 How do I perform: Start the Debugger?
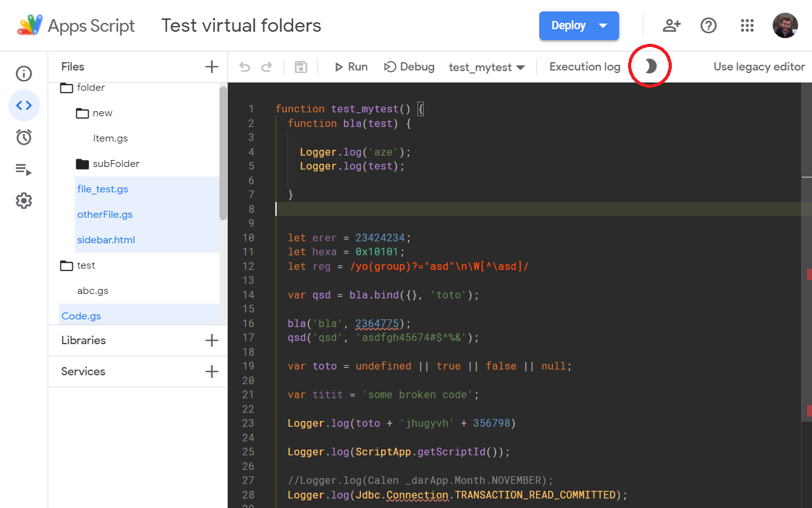409,66
